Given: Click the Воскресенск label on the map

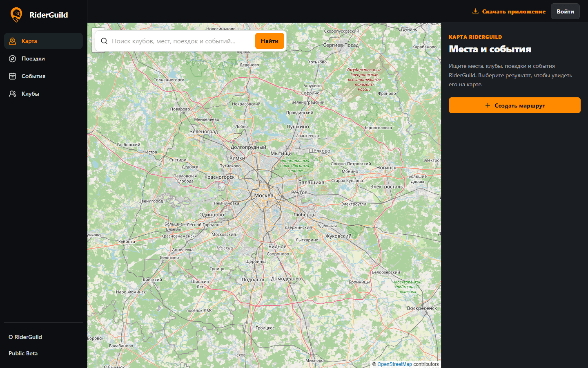Looking at the screenshot, I should point(422,308).
